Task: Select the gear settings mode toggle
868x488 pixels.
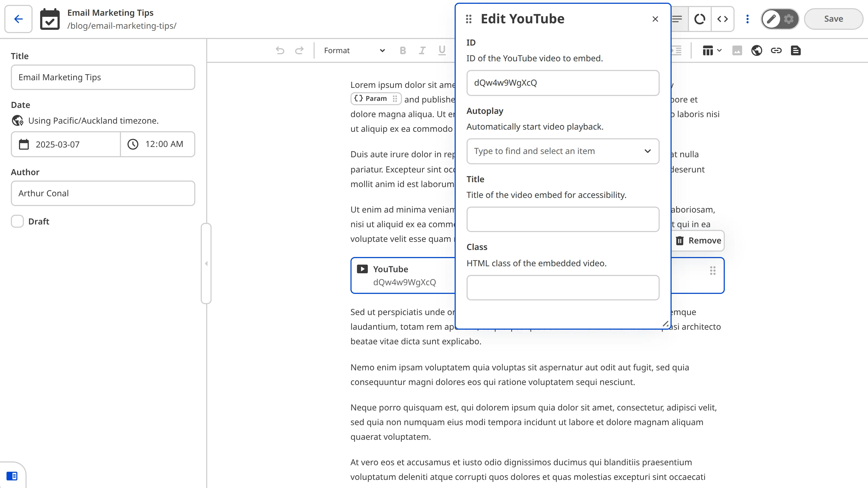Action: [789, 19]
